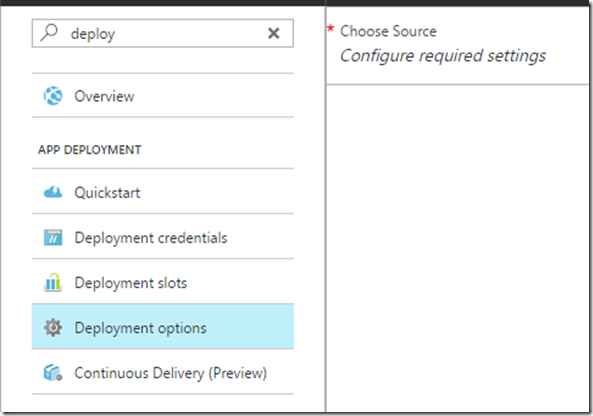This screenshot has width=593, height=416.
Task: Open Continuous Delivery (Preview)
Action: coord(163,372)
